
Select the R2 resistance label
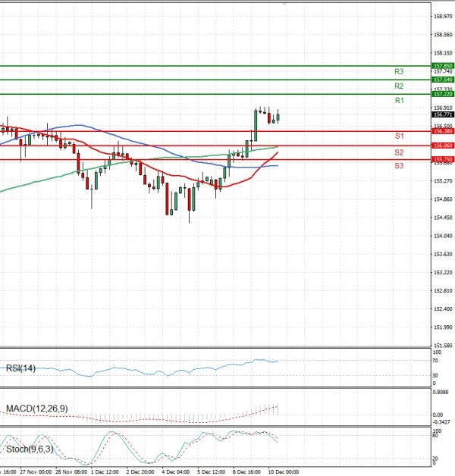[399, 86]
